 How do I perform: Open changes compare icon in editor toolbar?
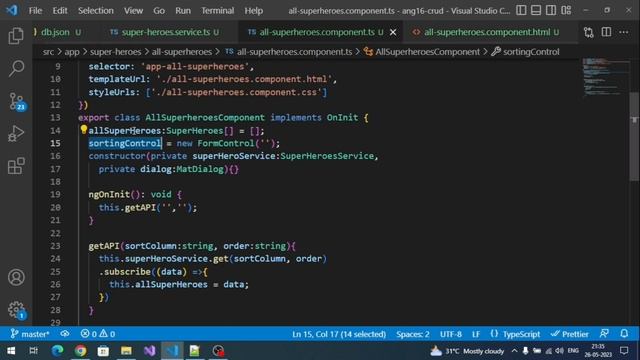click(x=588, y=32)
